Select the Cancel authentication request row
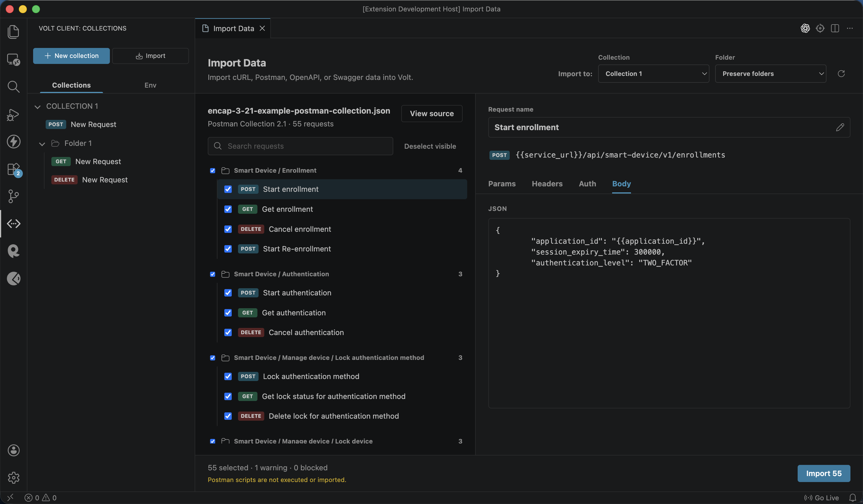This screenshot has width=863, height=504. coord(342,332)
